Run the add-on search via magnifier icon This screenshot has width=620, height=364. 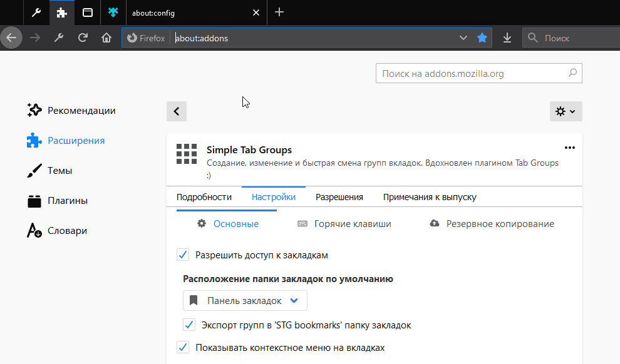click(572, 73)
